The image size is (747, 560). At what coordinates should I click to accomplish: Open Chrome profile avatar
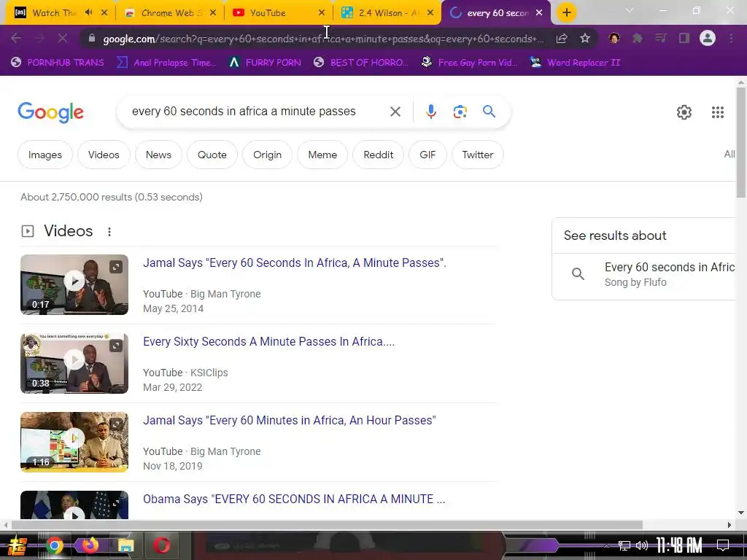[708, 38]
